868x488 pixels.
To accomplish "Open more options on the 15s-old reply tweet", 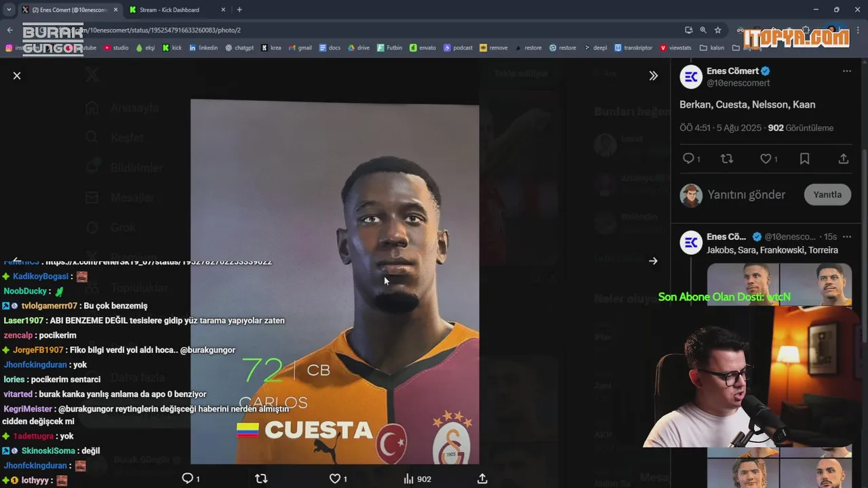I will pos(846,237).
